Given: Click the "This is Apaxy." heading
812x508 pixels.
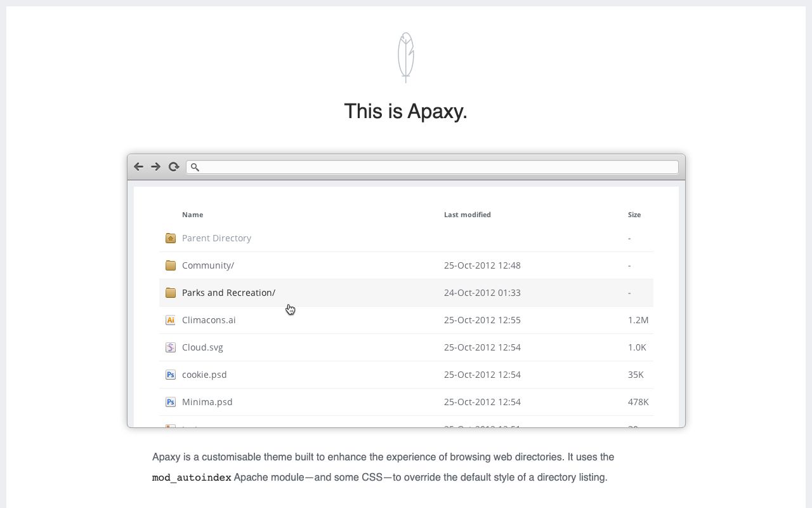Looking at the screenshot, I should click(406, 111).
